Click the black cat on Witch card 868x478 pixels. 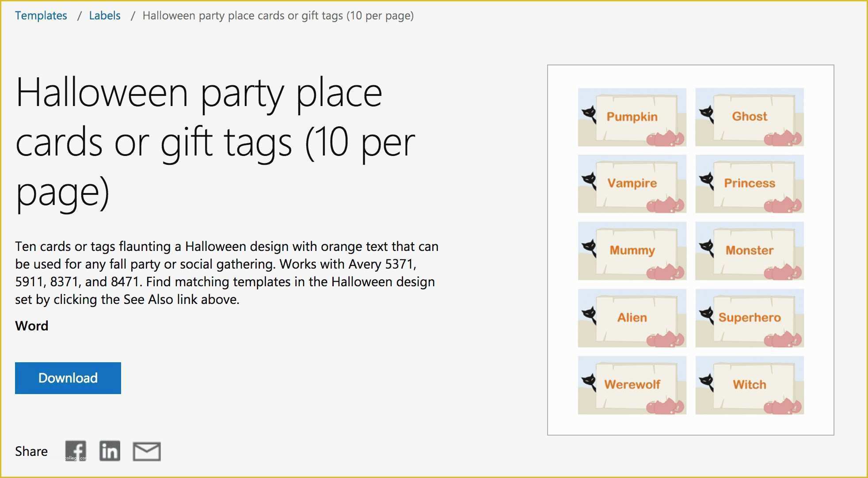coord(707,383)
